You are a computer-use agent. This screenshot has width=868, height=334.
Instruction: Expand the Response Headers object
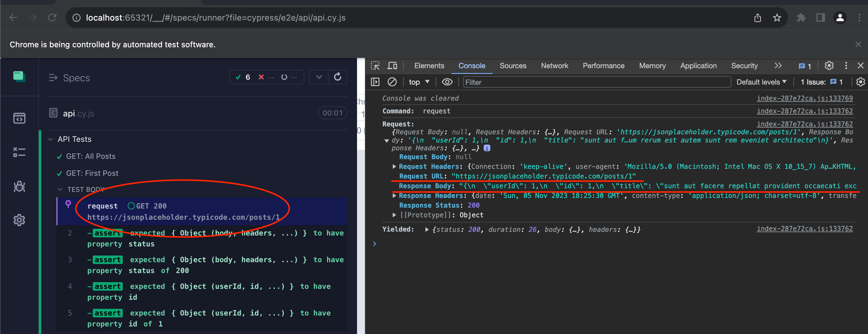pyautogui.click(x=394, y=195)
